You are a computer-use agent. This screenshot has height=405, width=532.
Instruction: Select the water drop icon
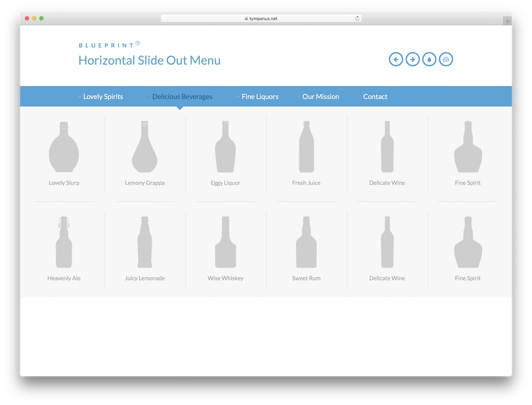click(429, 59)
